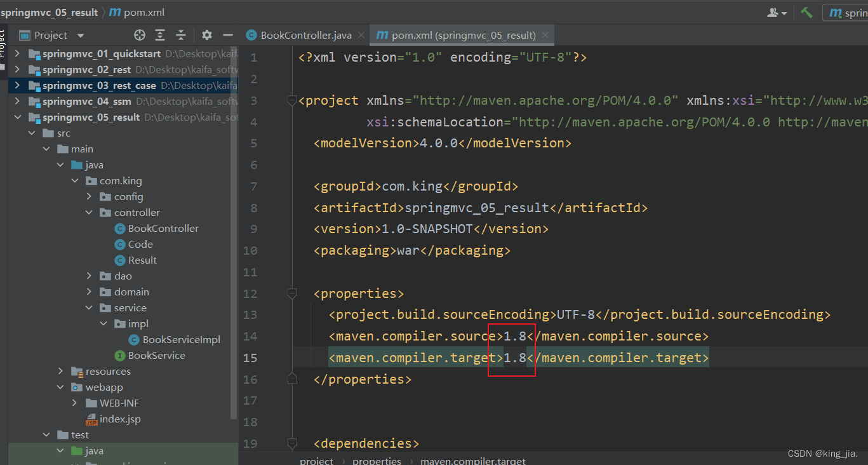
Task: Select Code class in tree
Action: 133,244
